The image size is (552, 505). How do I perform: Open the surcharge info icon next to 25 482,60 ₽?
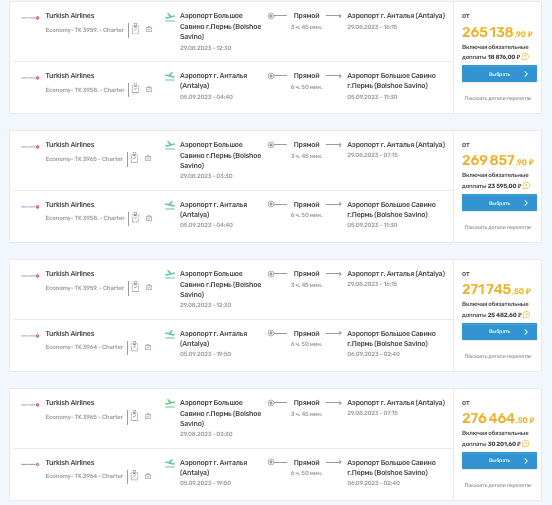click(526, 314)
